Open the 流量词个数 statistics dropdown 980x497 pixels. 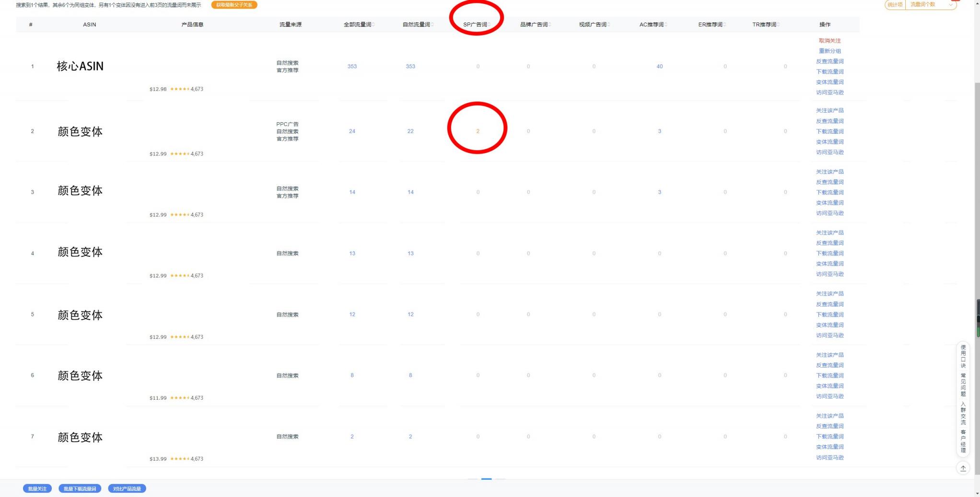pos(930,5)
